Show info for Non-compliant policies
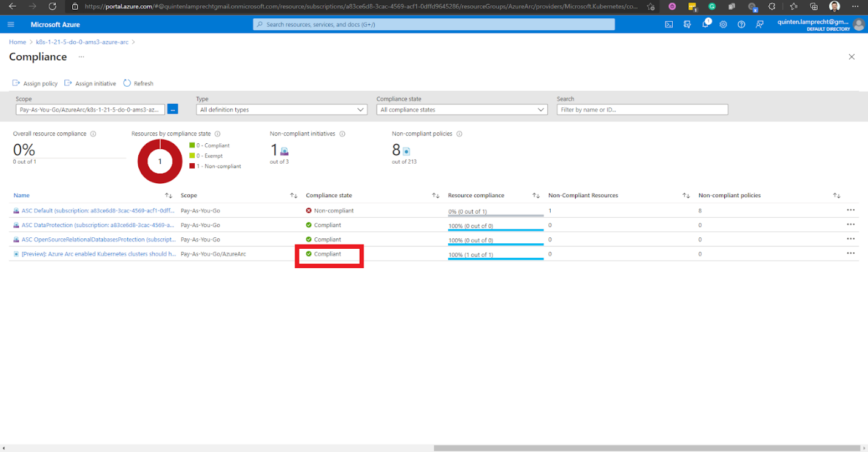The height and width of the screenshot is (452, 868). 459,133
